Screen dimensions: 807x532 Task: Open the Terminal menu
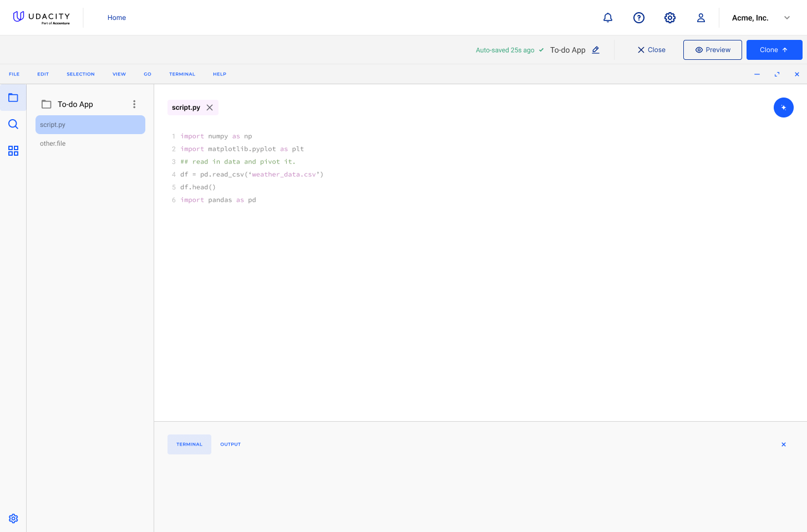coord(182,74)
